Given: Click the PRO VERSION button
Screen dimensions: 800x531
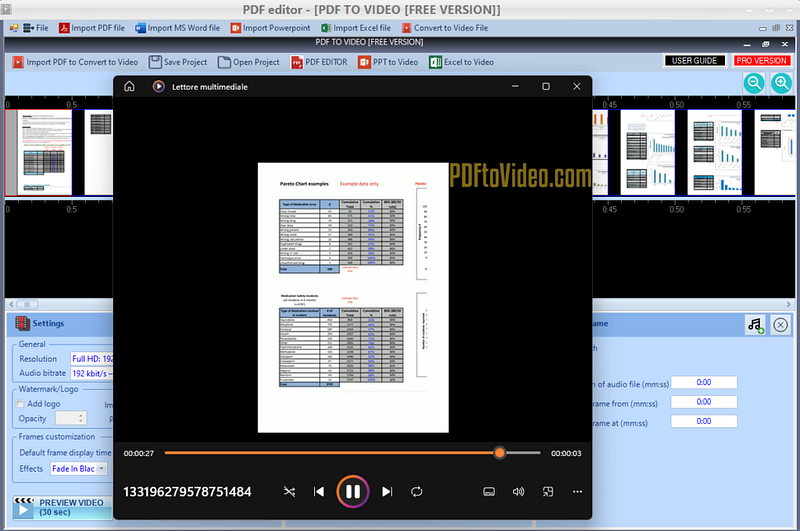Looking at the screenshot, I should (x=761, y=61).
